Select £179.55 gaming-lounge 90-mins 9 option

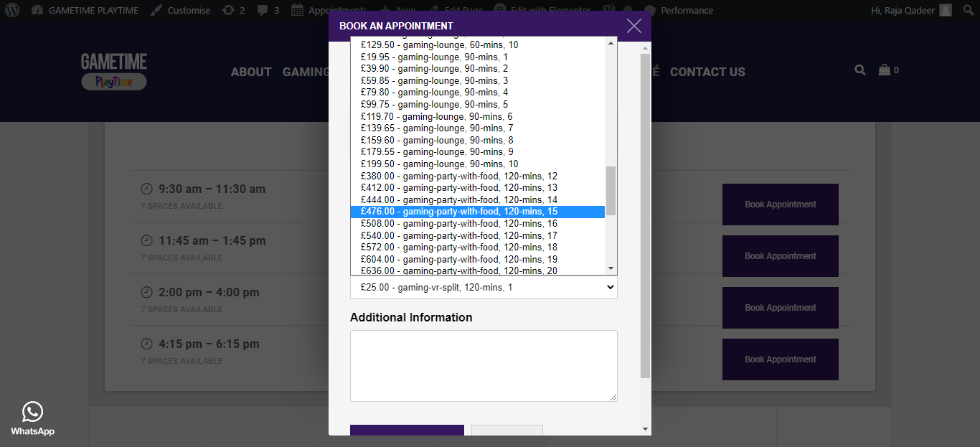(x=477, y=151)
